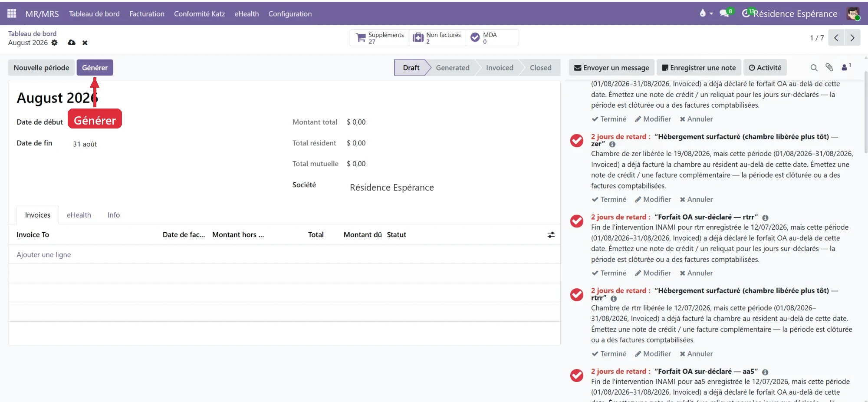This screenshot has height=402, width=868.
Task: Open the gear actions menu next to August 2026
Action: 54,43
